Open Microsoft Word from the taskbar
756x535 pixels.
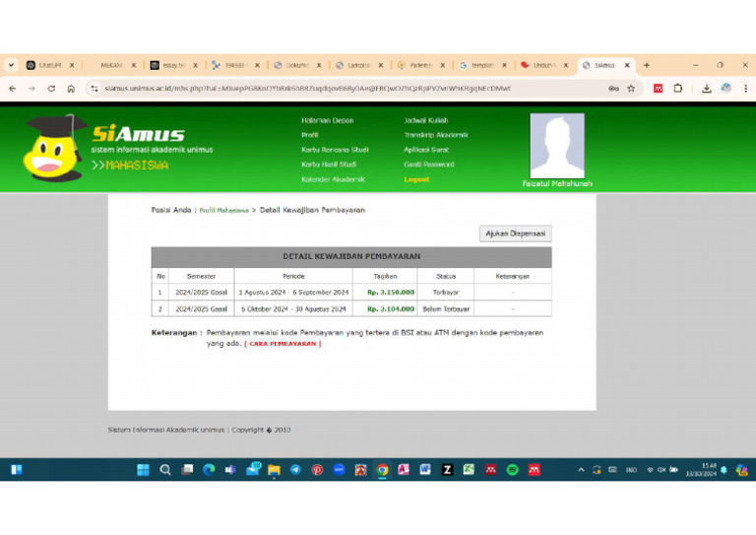point(425,470)
